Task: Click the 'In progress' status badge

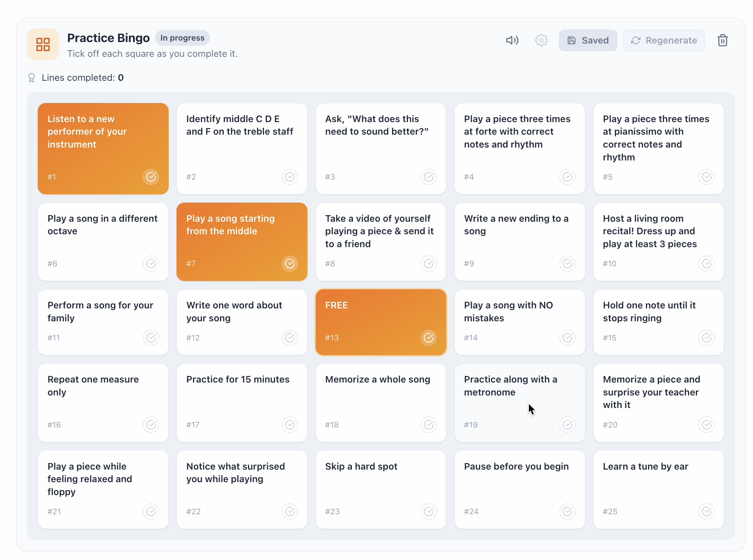Action: [182, 38]
